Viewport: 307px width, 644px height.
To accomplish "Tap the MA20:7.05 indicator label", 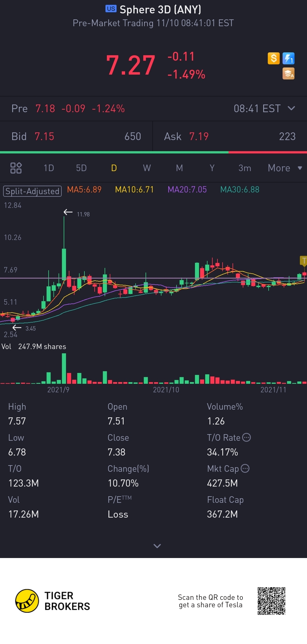I will (x=187, y=190).
